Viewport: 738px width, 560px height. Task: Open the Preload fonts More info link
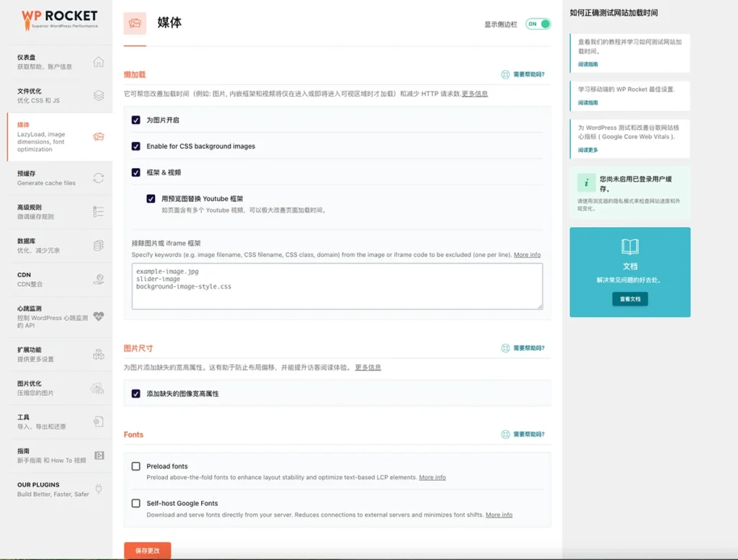432,477
